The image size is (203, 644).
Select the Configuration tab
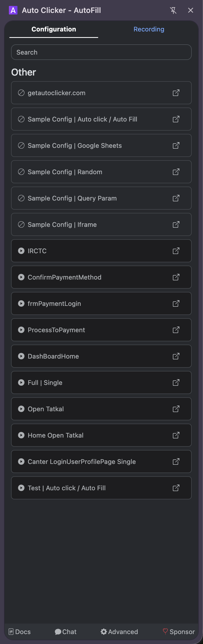coord(54,29)
